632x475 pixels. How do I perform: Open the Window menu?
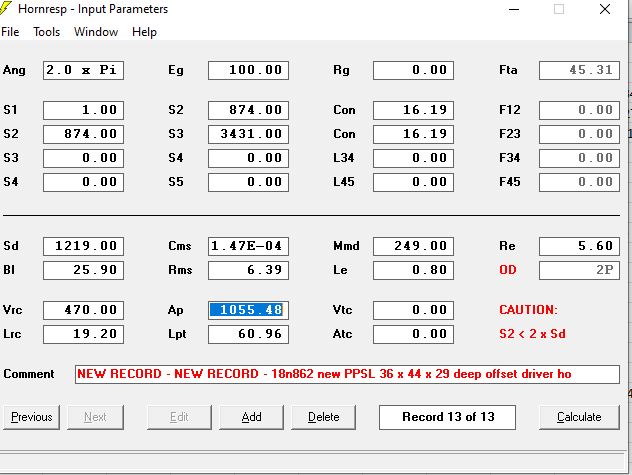pyautogui.click(x=96, y=32)
